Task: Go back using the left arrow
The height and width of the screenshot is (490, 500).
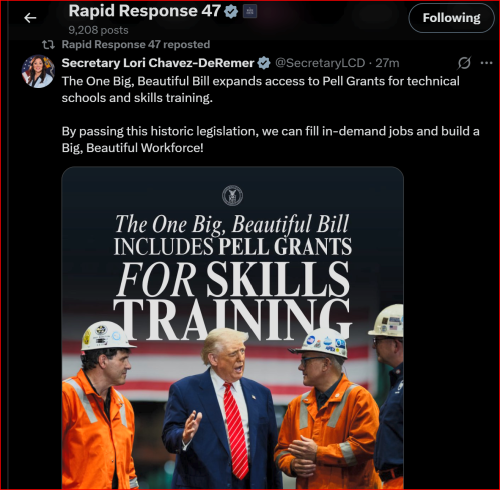Action: tap(30, 18)
